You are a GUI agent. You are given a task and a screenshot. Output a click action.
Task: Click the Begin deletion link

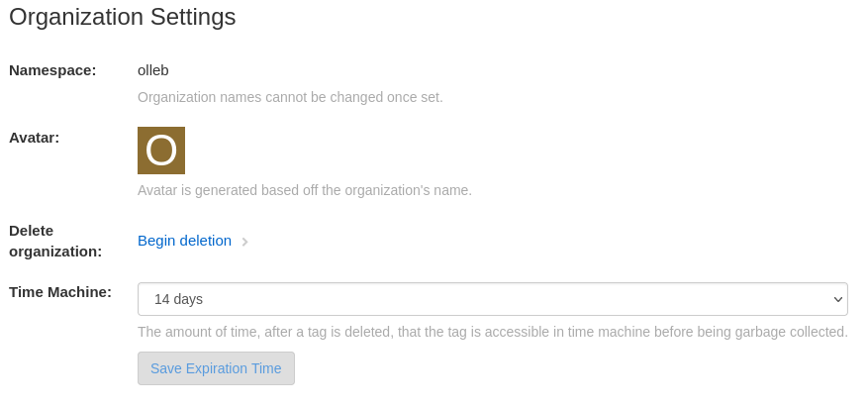click(184, 241)
